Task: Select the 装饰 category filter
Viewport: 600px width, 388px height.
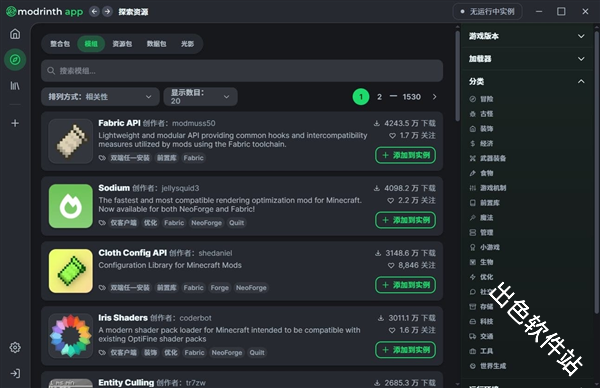Action: coord(482,129)
